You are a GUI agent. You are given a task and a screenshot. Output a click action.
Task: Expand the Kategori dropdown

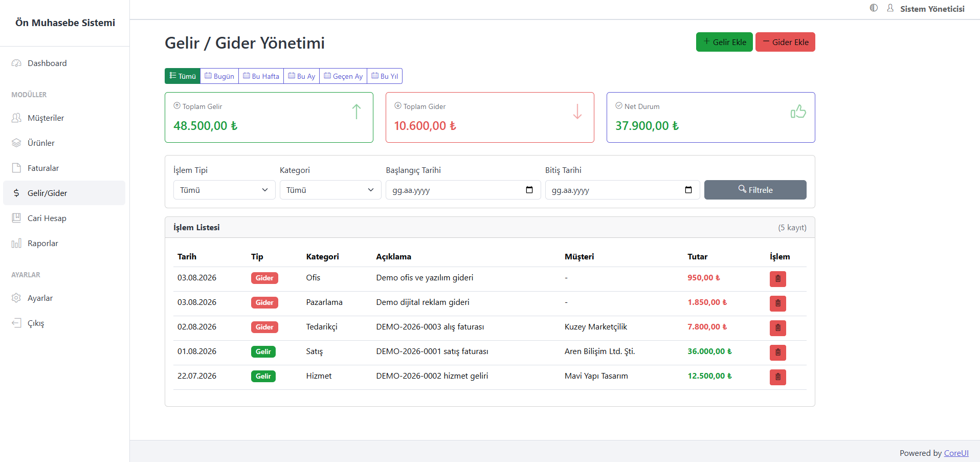coord(330,190)
